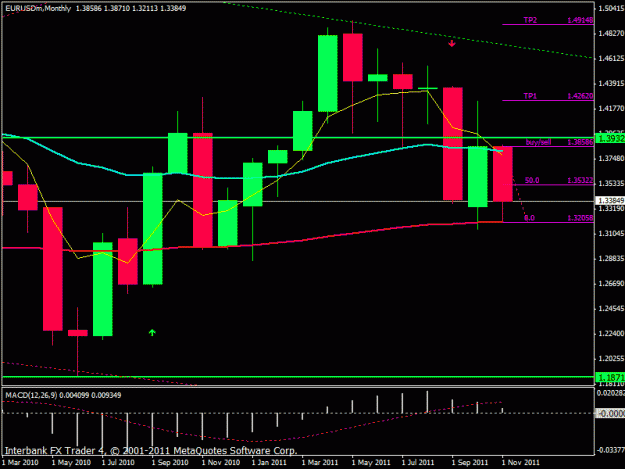This screenshot has height=469, width=625.
Task: Click the 1.37480 price scale value
Action: (x=611, y=158)
